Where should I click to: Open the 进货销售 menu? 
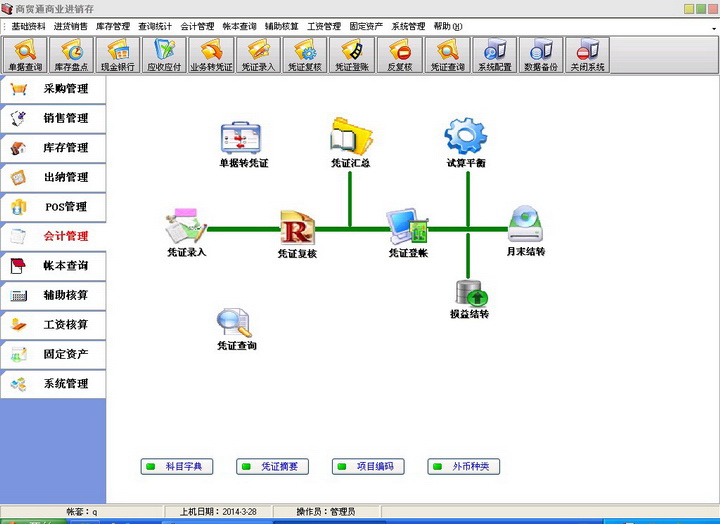(x=71, y=27)
